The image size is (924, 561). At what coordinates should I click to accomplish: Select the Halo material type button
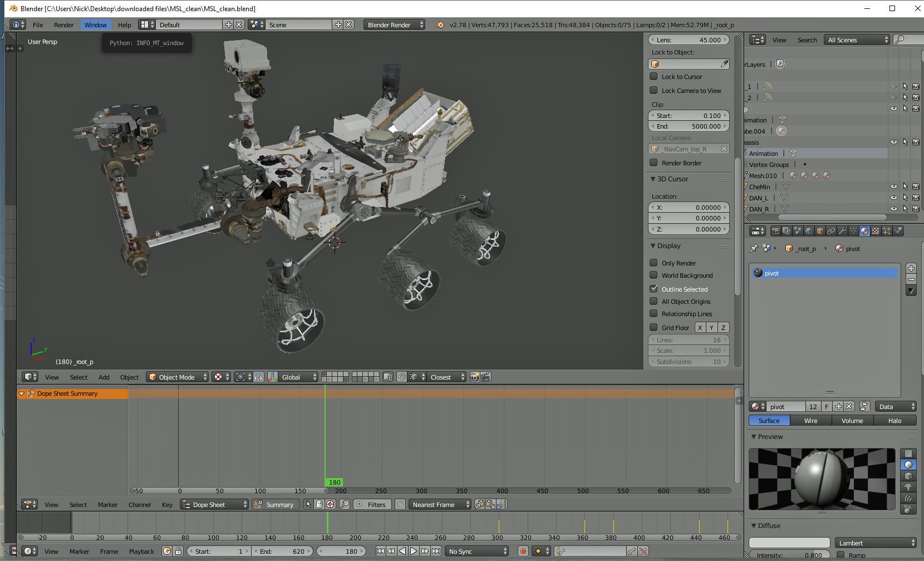(894, 420)
